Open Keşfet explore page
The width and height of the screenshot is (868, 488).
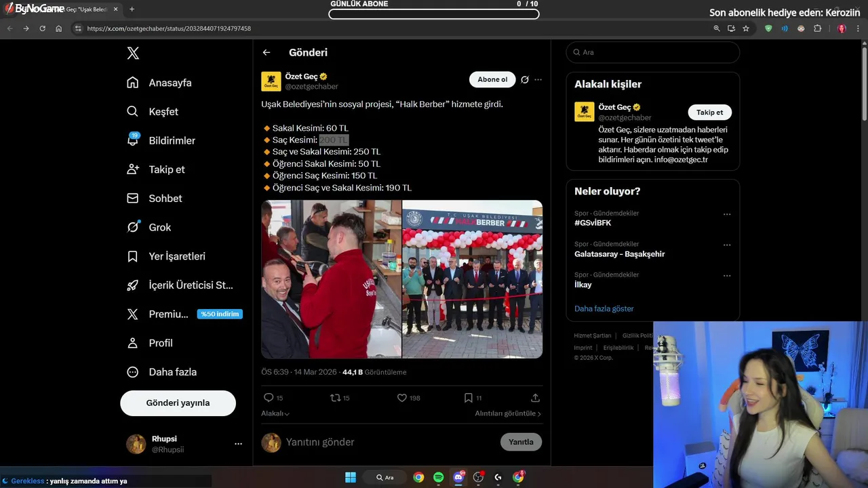coord(153,112)
